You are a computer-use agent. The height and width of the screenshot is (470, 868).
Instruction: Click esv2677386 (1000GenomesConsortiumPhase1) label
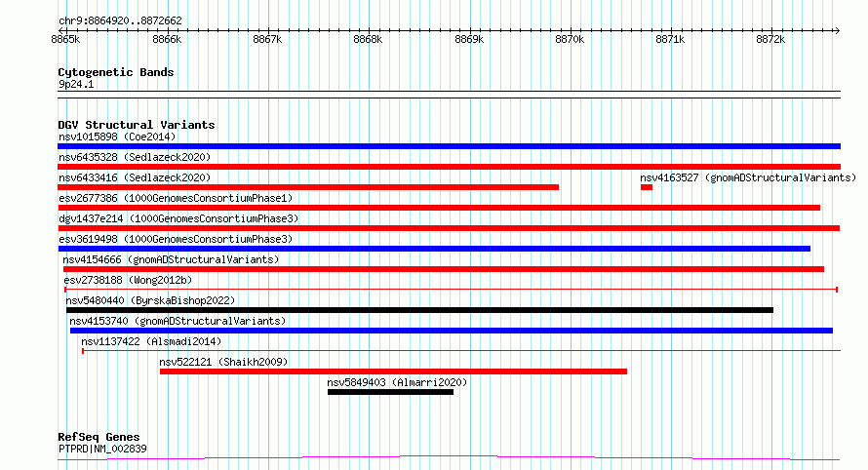(x=176, y=198)
